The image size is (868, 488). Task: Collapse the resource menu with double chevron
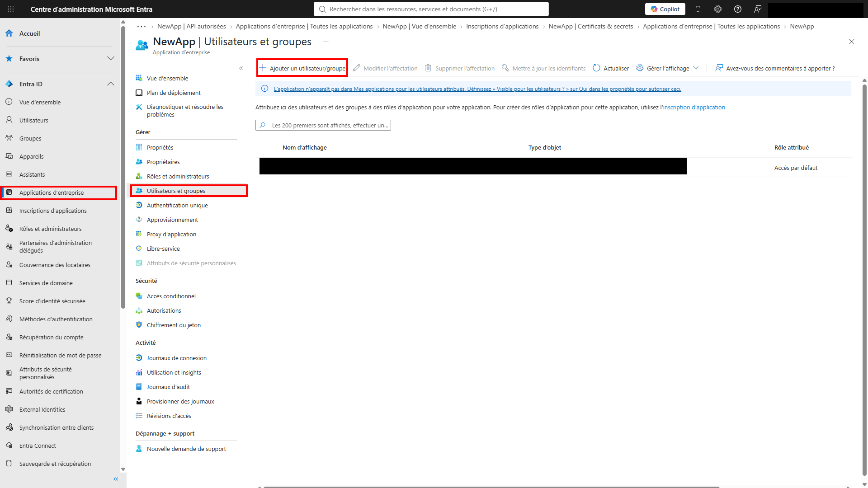[x=241, y=68]
